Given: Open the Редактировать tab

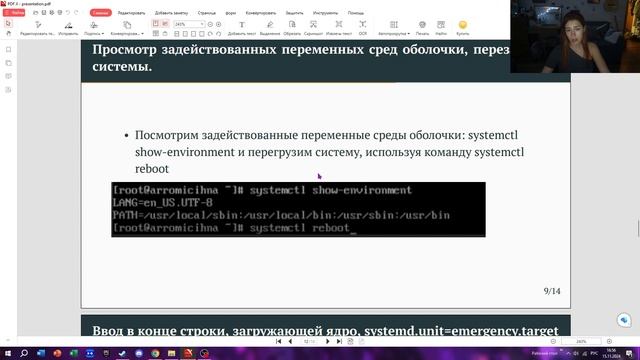Looking at the screenshot, I should 131,13.
